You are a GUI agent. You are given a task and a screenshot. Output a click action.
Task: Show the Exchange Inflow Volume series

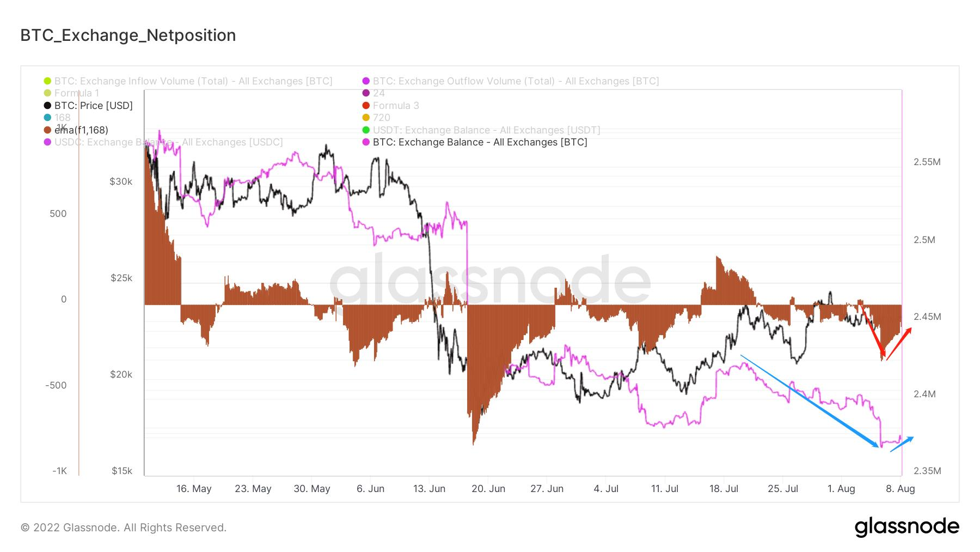[193, 81]
